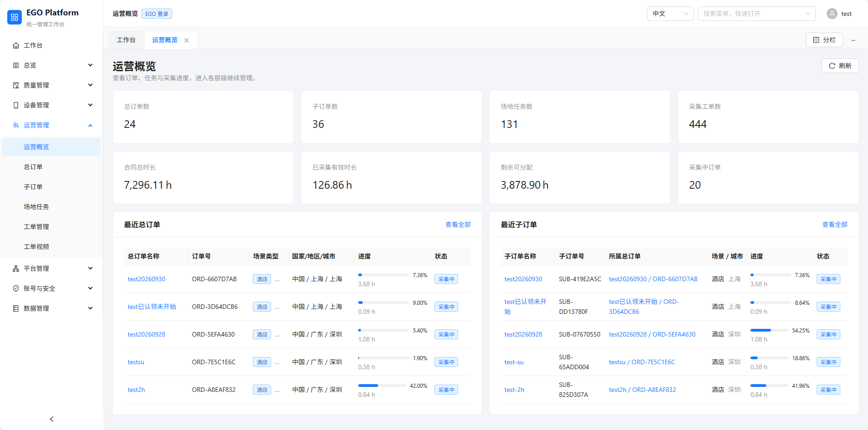This screenshot has width=868, height=430.
Task: Click the 刷新 refresh button
Action: pyautogui.click(x=840, y=66)
